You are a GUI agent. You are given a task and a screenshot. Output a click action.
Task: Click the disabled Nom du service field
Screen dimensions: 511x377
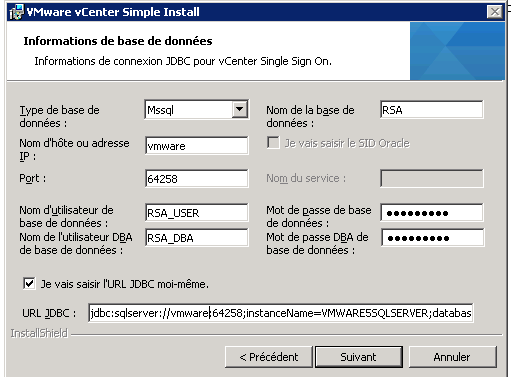(432, 178)
